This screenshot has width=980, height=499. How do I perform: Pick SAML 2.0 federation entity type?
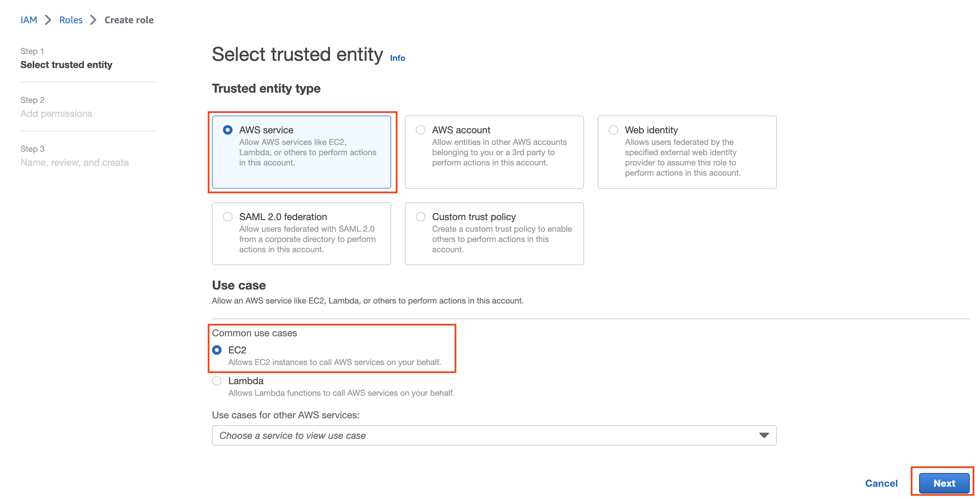click(x=227, y=217)
